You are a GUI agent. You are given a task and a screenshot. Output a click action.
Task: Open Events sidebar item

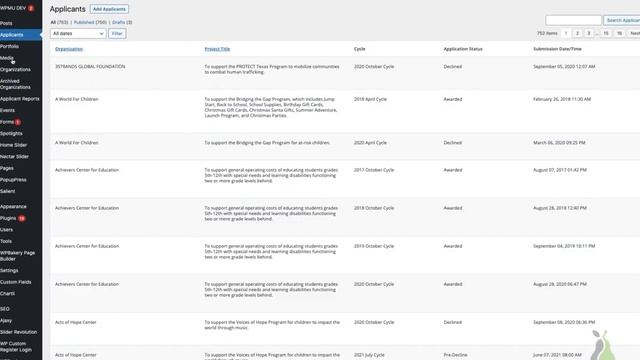[x=7, y=110]
